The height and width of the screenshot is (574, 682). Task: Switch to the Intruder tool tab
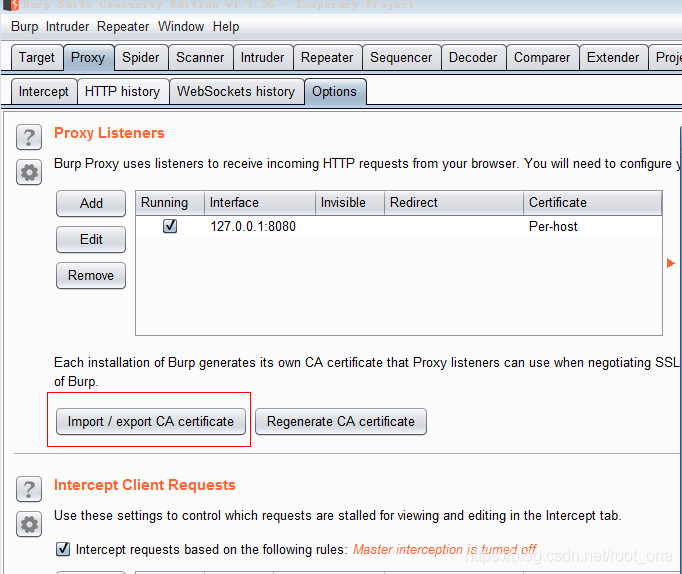pyautogui.click(x=262, y=57)
